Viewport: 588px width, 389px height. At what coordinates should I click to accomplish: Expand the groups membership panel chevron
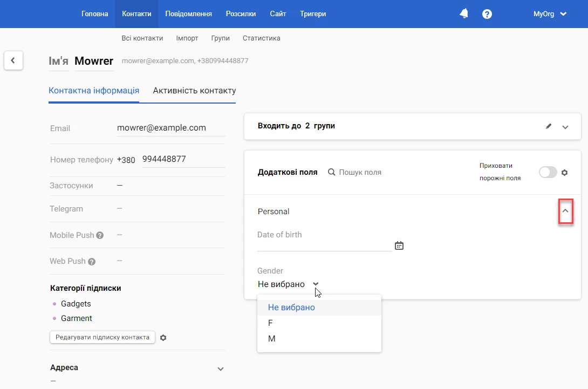point(565,127)
